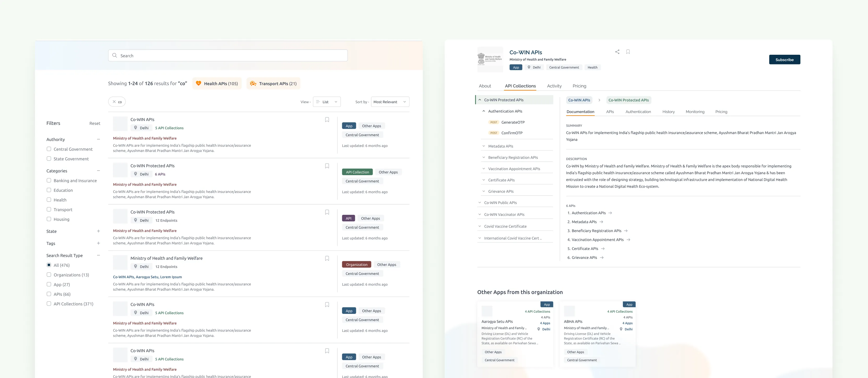Tick the Organizations (13) result type
This screenshot has width=868, height=378.
(x=49, y=275)
